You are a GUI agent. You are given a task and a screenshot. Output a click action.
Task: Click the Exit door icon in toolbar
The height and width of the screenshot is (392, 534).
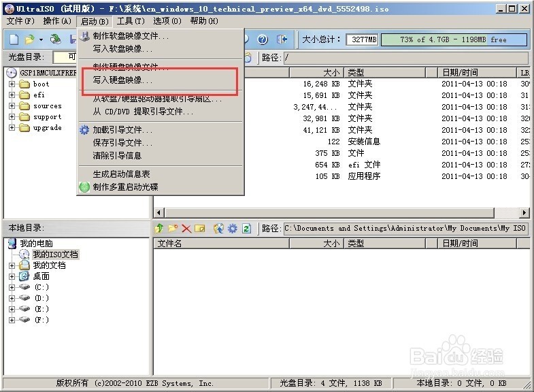[x=282, y=39]
